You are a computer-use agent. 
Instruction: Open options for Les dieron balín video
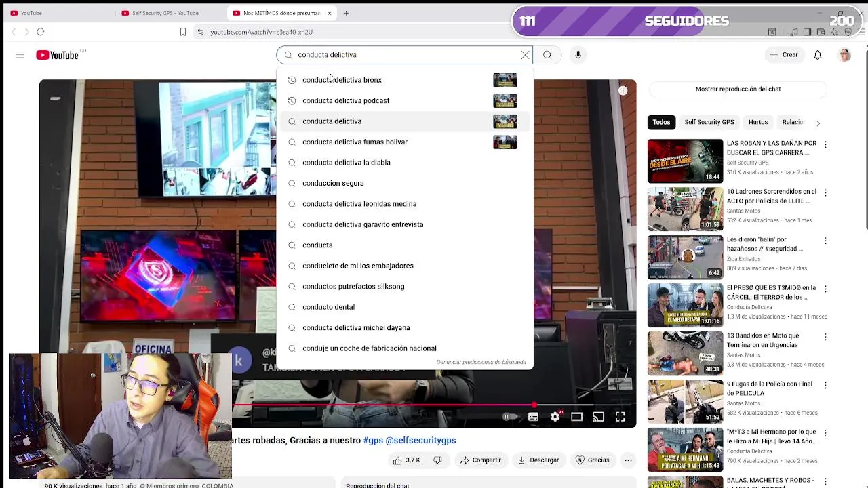(825, 241)
